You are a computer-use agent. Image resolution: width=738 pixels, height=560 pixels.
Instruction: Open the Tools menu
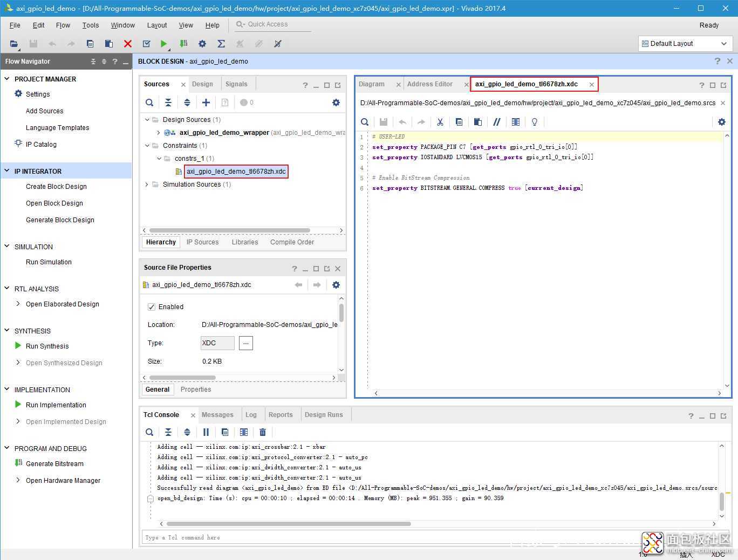tap(91, 25)
